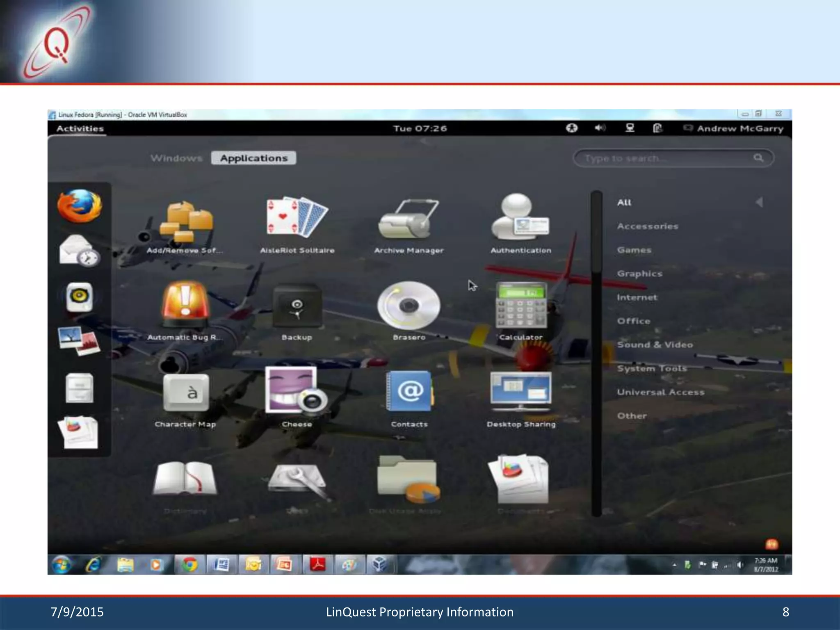This screenshot has width=840, height=630.
Task: Open the Archive Manager application
Action: point(409,219)
